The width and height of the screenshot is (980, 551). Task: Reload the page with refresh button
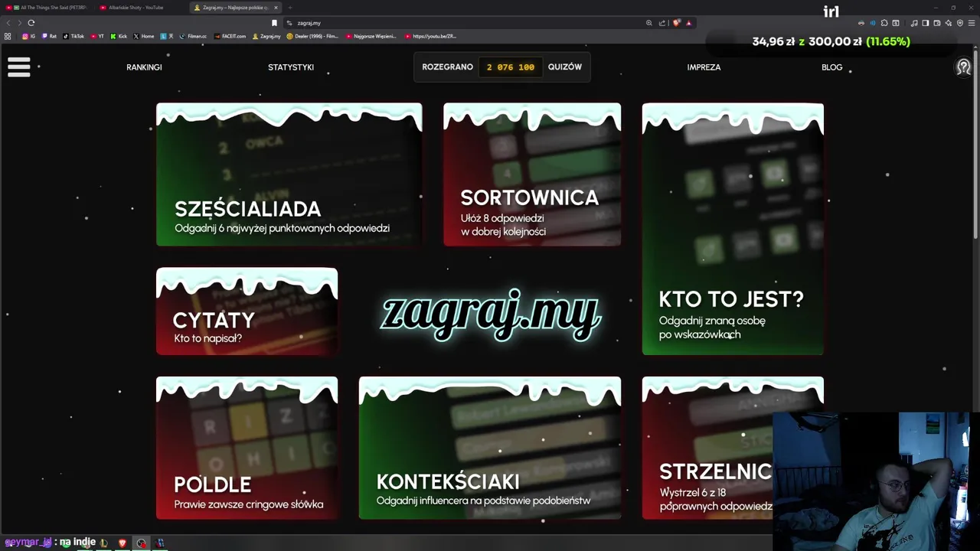(31, 23)
